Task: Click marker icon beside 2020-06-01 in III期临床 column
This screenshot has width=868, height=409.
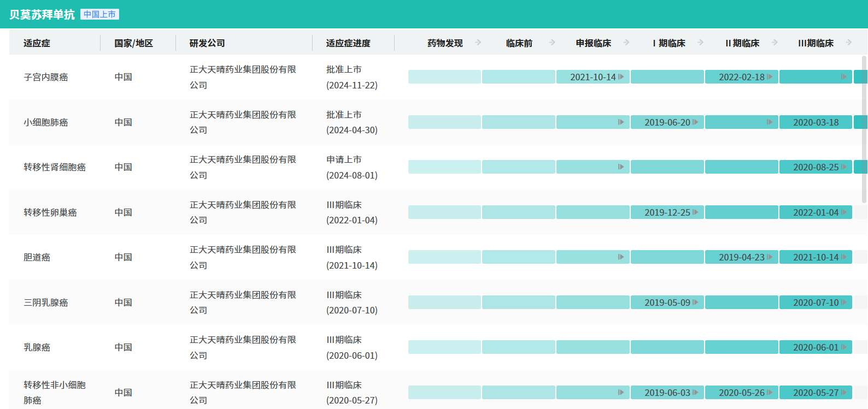Action: [x=844, y=347]
